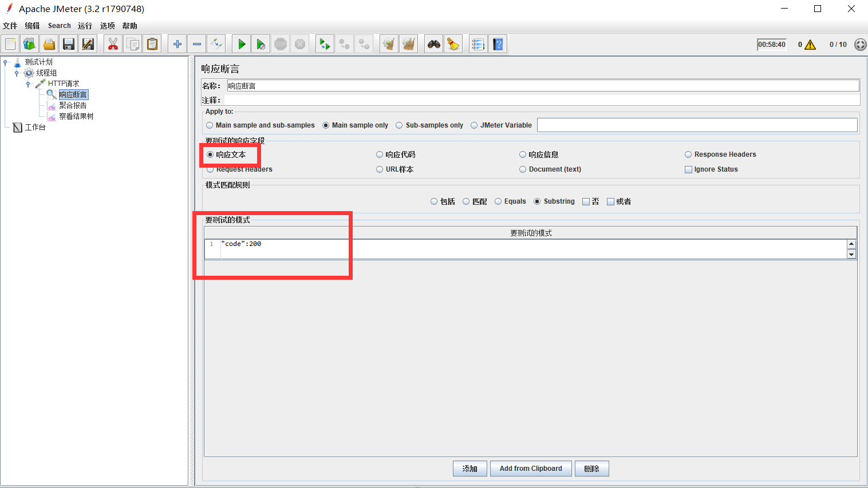Click the Remote shutdown all icon
The image size is (868, 488).
[x=364, y=44]
